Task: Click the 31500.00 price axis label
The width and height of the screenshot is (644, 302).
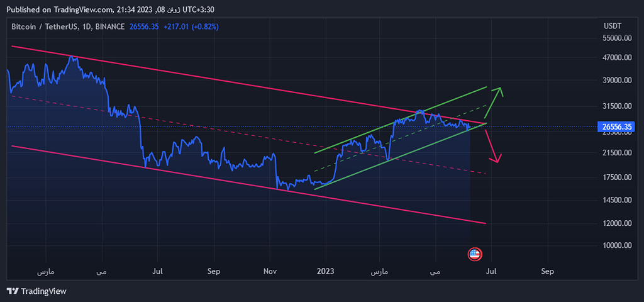Action: (x=616, y=106)
